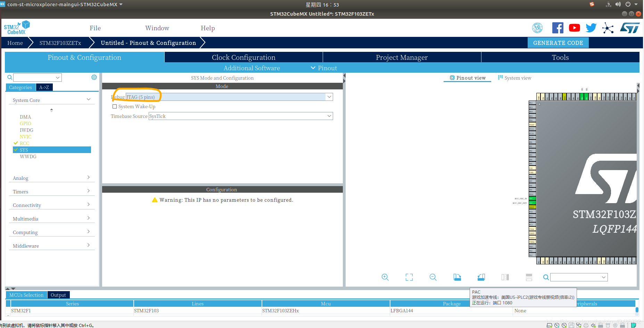Click the pin search magnifier icon

[546, 277]
